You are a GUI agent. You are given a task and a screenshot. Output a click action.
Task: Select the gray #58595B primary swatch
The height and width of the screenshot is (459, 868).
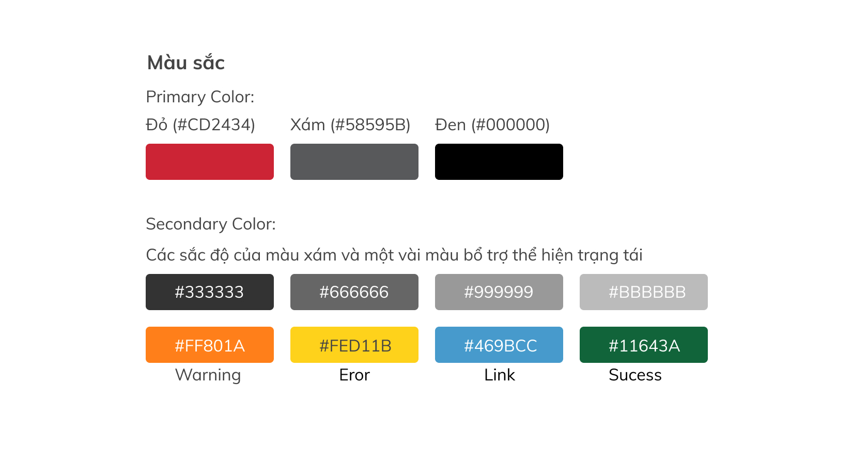(x=354, y=162)
